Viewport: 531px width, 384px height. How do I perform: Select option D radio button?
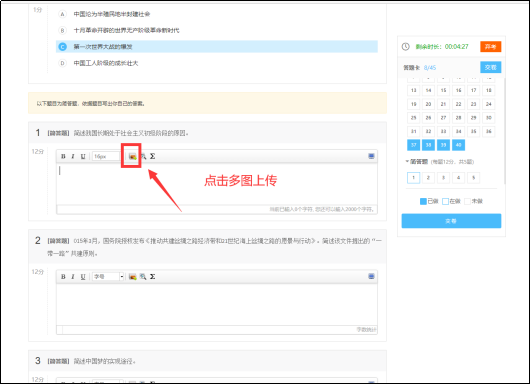(x=62, y=63)
